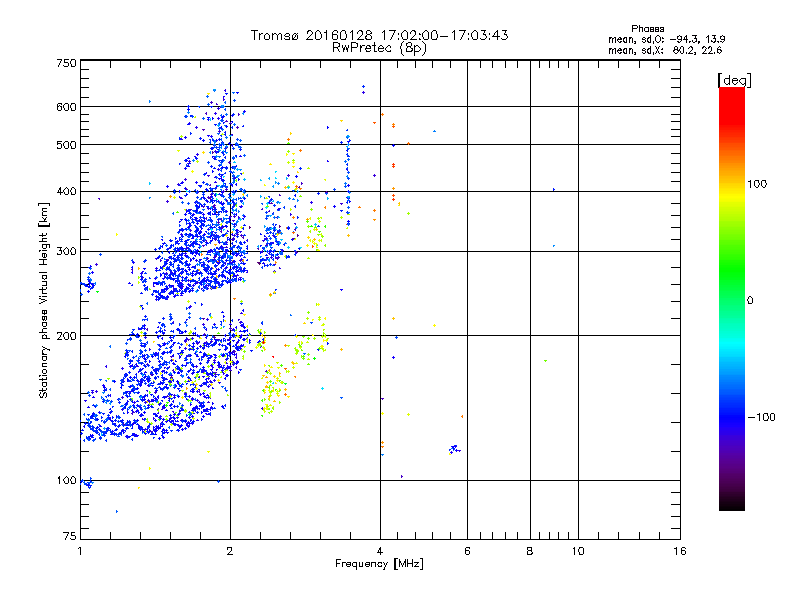Viewport: 800px width, 600px height.
Task: Click the 'mean, sd,X: 80.2, 22.6' line
Action: point(665,50)
